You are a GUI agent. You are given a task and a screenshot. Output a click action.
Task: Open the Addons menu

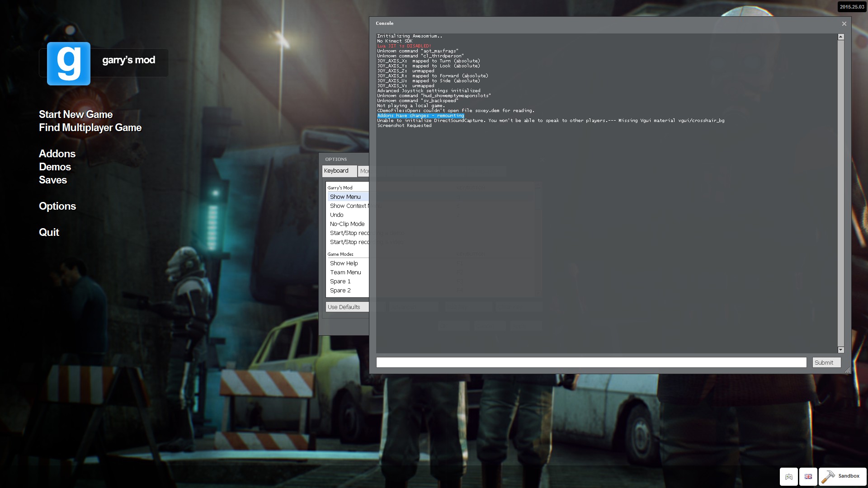57,154
